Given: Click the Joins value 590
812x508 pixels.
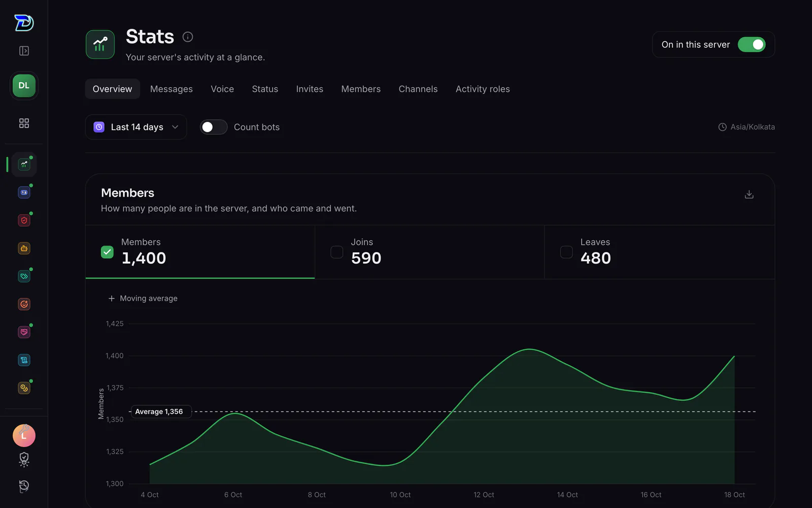Looking at the screenshot, I should click(x=366, y=258).
